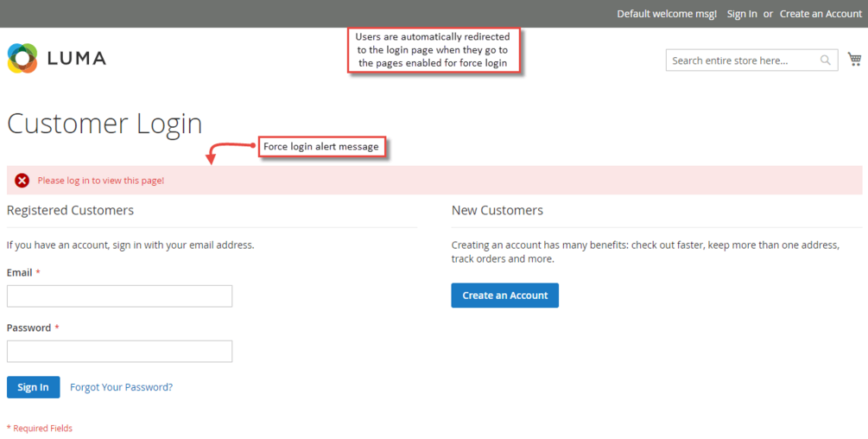Click the search magnifier icon

coord(826,60)
